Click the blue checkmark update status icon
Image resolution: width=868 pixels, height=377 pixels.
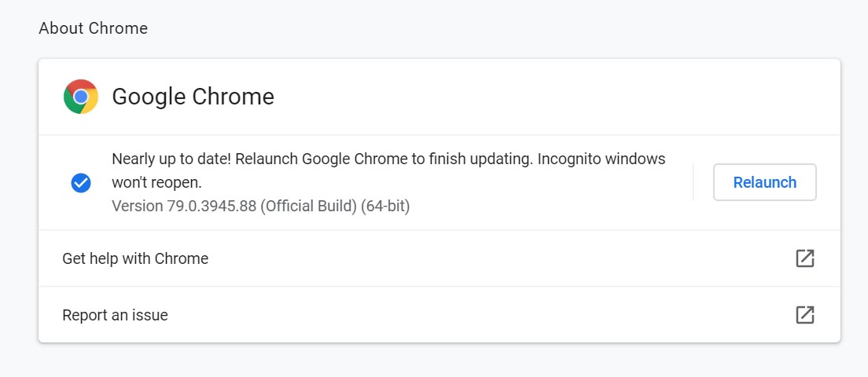[x=81, y=182]
